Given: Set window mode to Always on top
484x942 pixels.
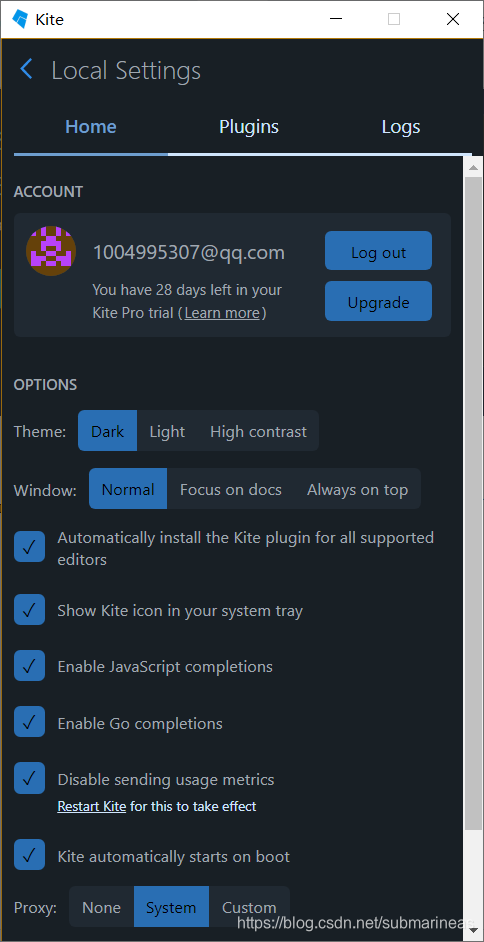Looking at the screenshot, I should pyautogui.click(x=357, y=489).
